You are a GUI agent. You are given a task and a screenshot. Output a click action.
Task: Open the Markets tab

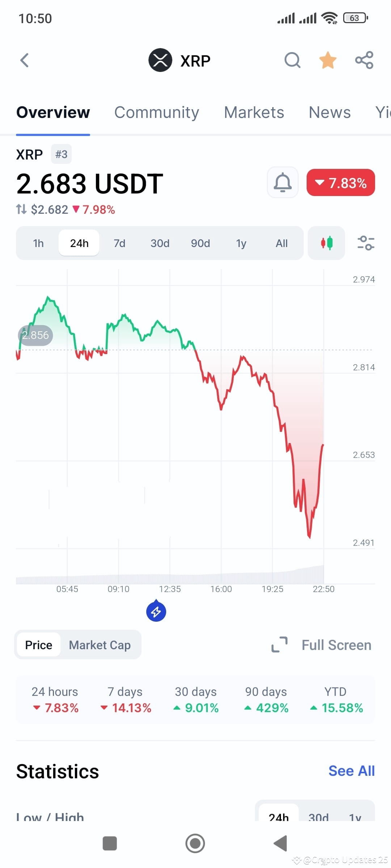(x=254, y=112)
